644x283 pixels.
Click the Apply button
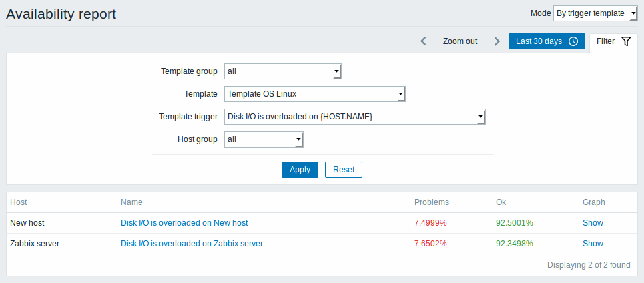(x=300, y=170)
